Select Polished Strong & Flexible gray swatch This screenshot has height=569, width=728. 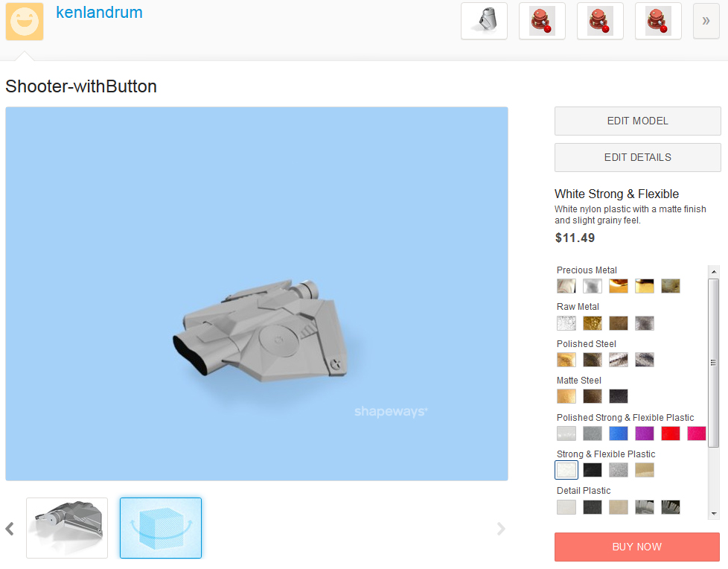point(593,433)
